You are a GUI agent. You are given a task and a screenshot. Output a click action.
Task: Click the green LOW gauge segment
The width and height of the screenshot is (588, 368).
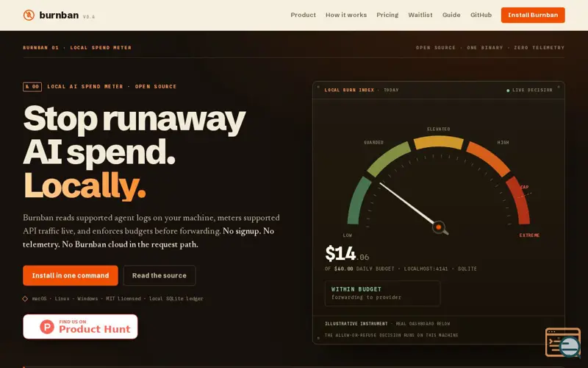[359, 201]
